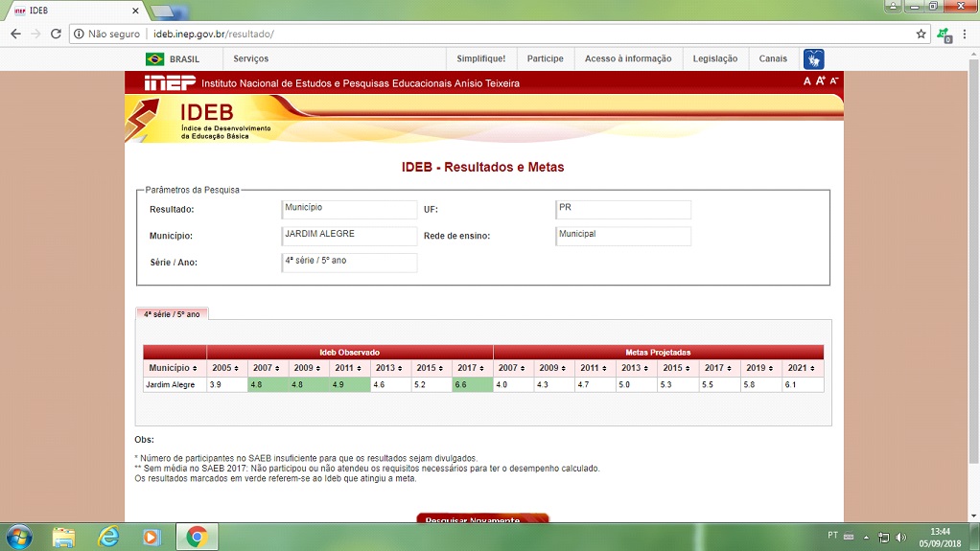Click the Série / Ano field
The image size is (980, 551).
(349, 263)
